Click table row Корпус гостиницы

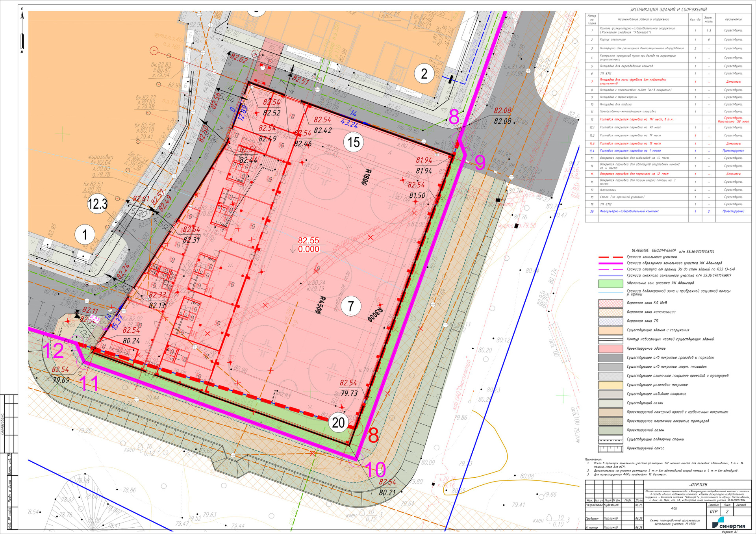pyautogui.click(x=668, y=40)
